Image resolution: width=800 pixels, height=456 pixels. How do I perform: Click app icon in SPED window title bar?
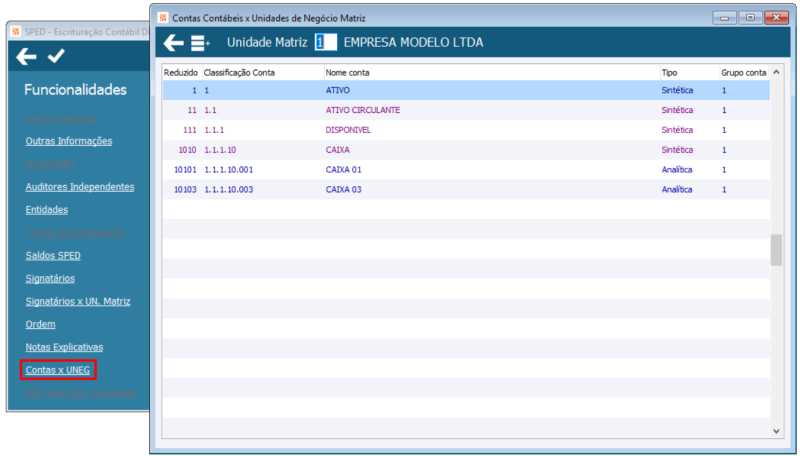click(x=16, y=32)
